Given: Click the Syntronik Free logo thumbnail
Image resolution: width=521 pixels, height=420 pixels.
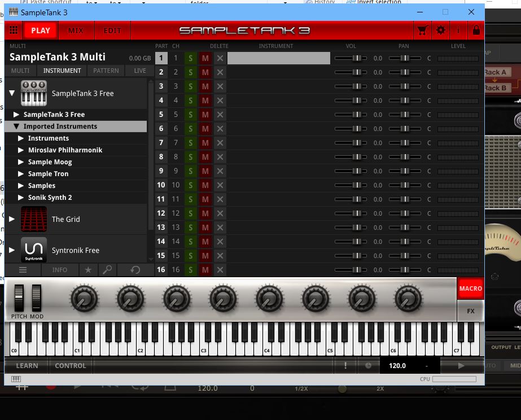Looking at the screenshot, I should pyautogui.click(x=33, y=250).
